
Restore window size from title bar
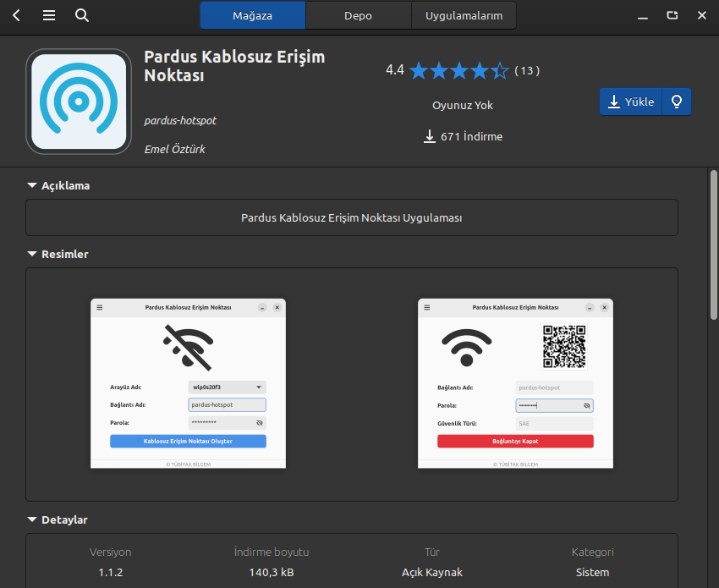tap(672, 15)
